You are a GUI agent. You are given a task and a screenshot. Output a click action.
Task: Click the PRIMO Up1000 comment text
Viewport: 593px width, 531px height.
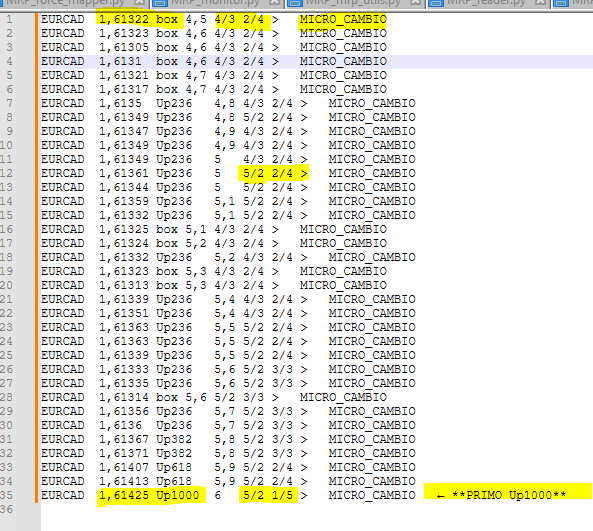[x=509, y=495]
